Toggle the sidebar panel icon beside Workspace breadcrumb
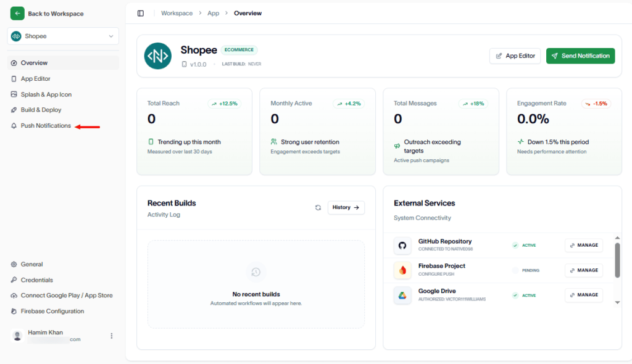The width and height of the screenshot is (632, 364). click(141, 14)
